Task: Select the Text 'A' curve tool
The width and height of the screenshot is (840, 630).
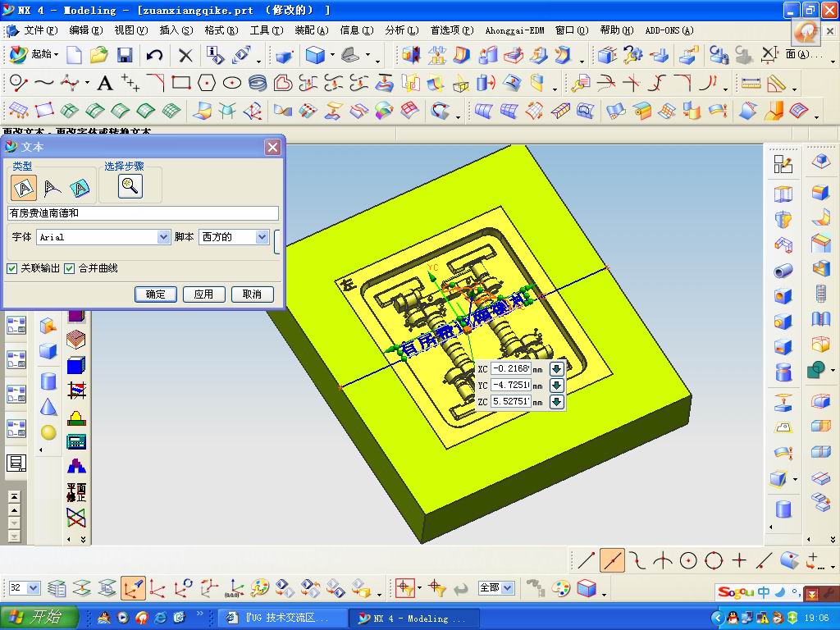Action: point(105,83)
